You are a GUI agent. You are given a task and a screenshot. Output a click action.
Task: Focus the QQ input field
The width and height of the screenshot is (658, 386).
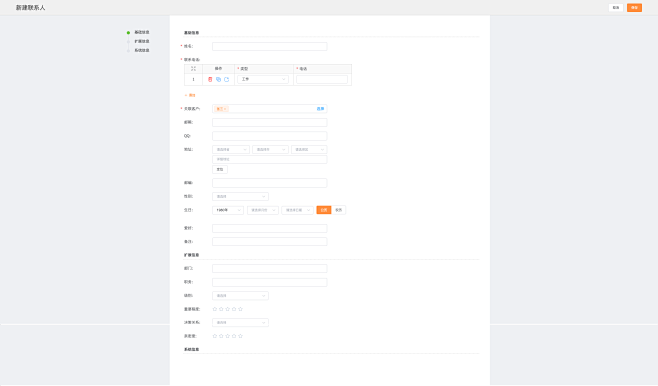269,136
